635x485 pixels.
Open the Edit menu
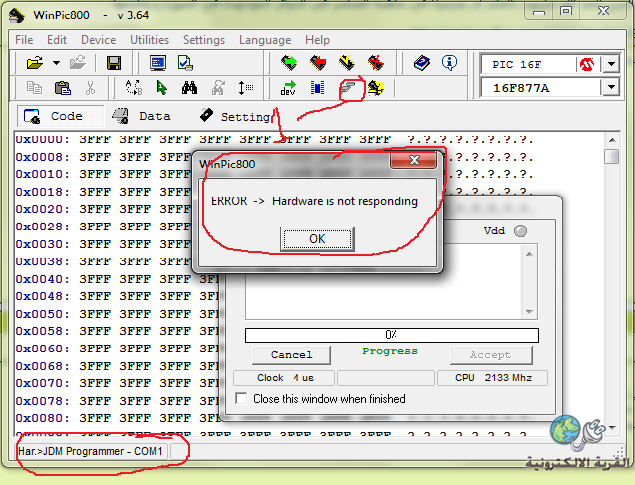tap(57, 40)
